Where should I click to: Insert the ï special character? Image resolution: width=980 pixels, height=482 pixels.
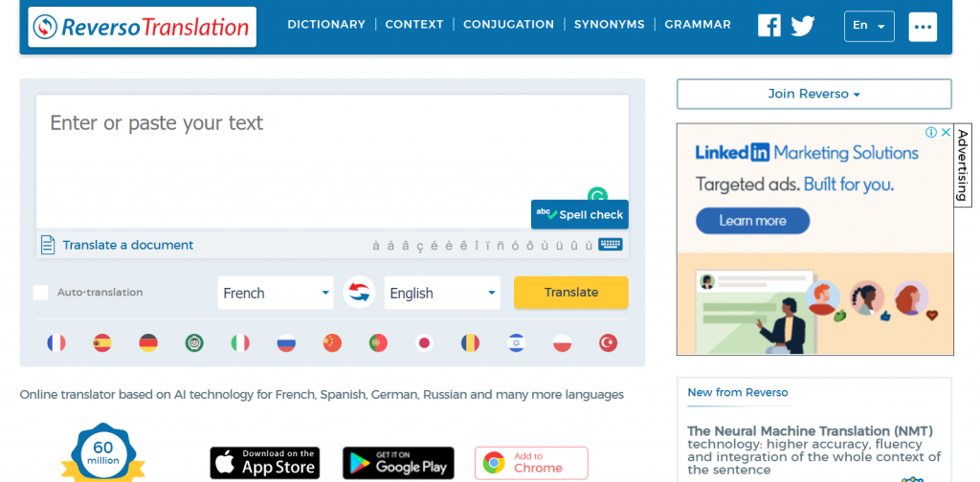(x=487, y=246)
